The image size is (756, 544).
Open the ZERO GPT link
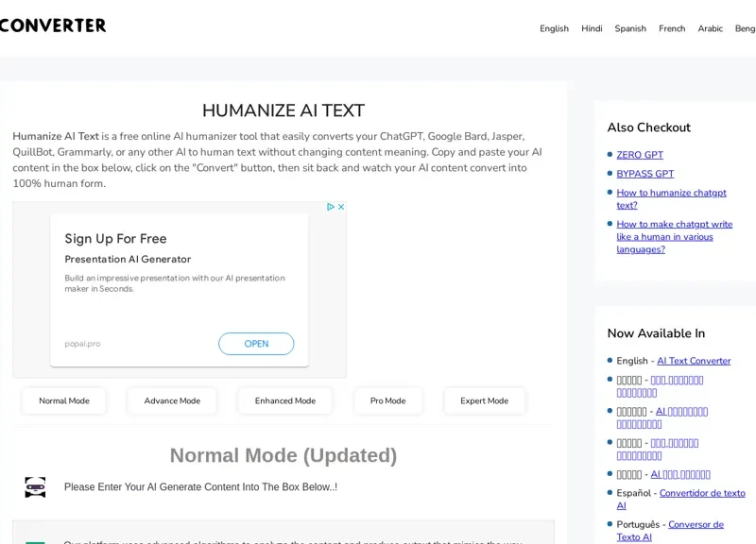point(641,155)
